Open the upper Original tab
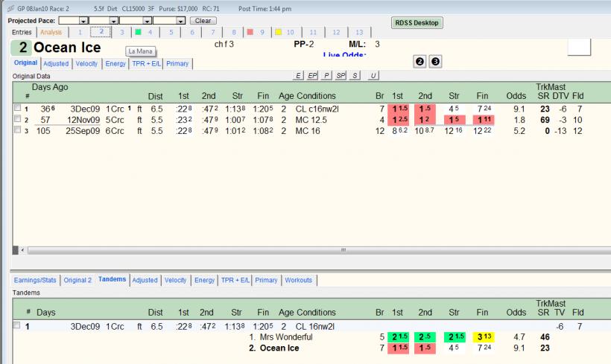The image size is (611, 364). coord(26,63)
